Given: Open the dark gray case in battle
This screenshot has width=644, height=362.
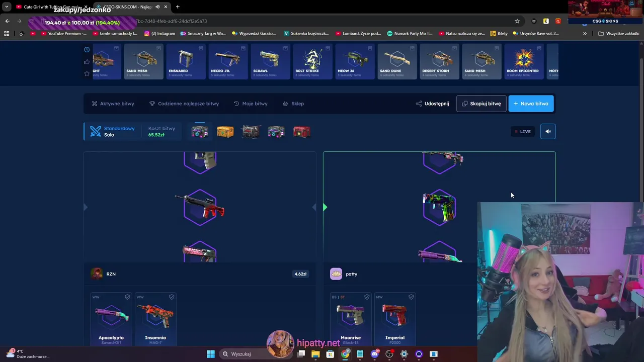Looking at the screenshot, I should 251,132.
